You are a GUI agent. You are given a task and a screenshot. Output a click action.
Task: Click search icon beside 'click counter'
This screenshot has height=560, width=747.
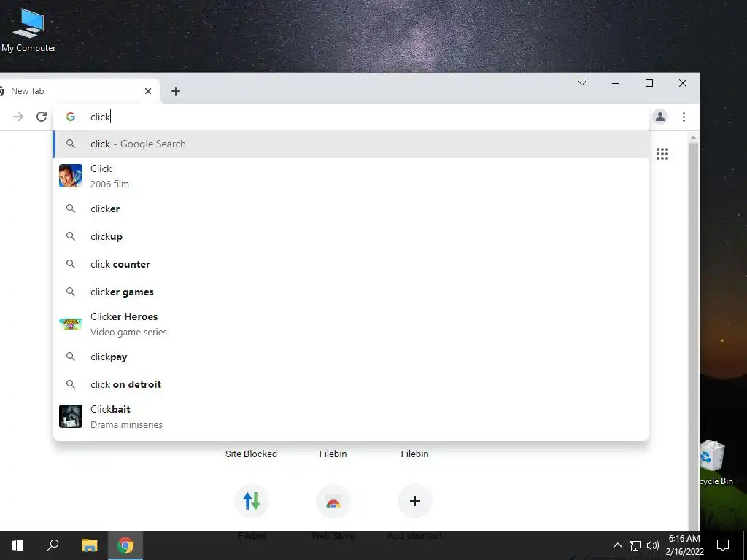(71, 264)
